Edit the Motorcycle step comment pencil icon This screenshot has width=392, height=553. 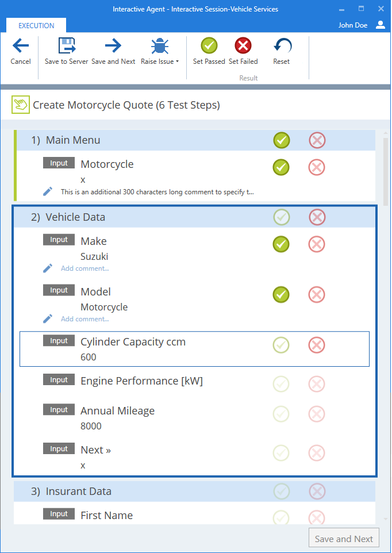pyautogui.click(x=48, y=191)
